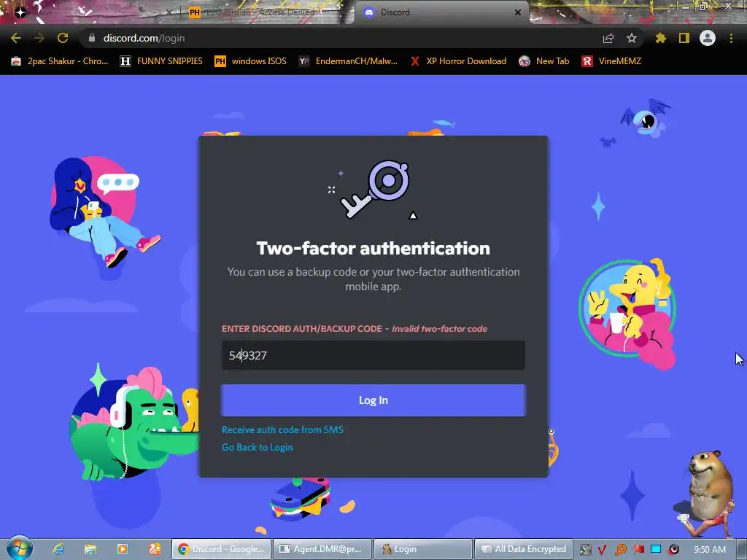
Task: Open the EndermanCH/Malw... bookmark
Action: (x=348, y=61)
